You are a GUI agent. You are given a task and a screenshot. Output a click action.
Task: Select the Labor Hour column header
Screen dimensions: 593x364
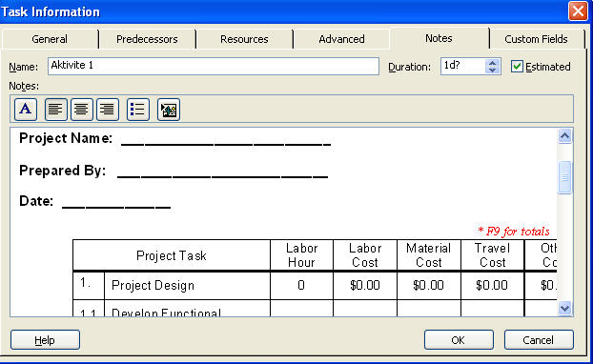click(x=301, y=255)
